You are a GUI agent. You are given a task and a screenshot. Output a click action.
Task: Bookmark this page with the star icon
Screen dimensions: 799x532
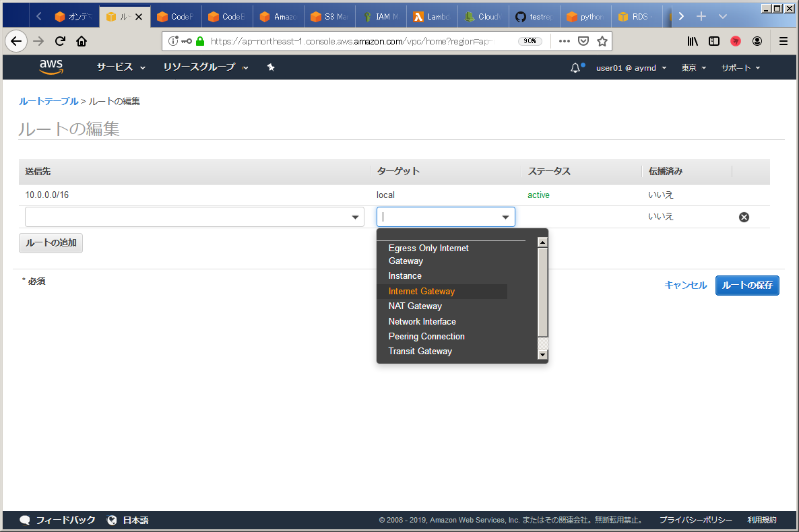[x=602, y=41]
